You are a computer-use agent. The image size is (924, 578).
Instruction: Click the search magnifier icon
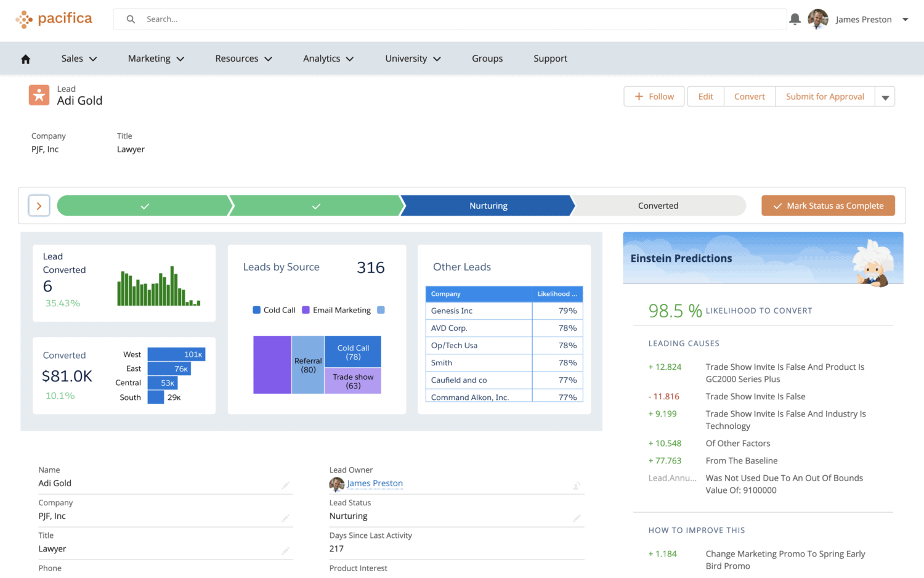[x=130, y=19]
